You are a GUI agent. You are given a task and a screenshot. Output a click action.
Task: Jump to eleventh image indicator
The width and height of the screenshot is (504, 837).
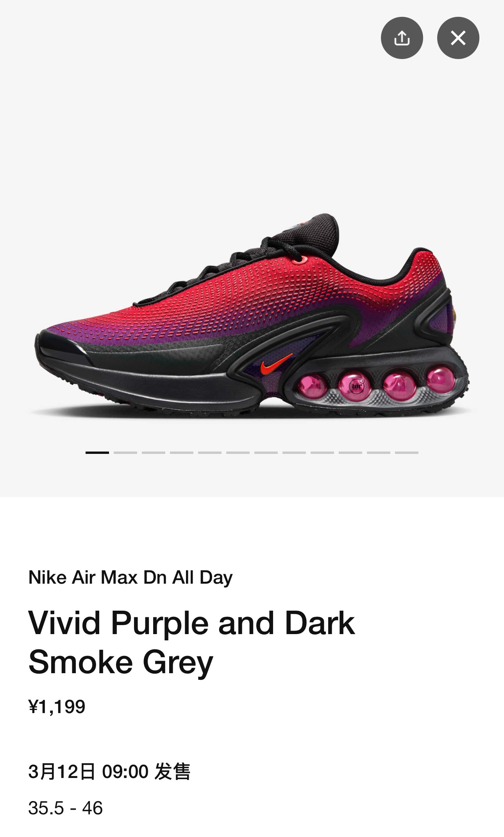[x=379, y=452]
